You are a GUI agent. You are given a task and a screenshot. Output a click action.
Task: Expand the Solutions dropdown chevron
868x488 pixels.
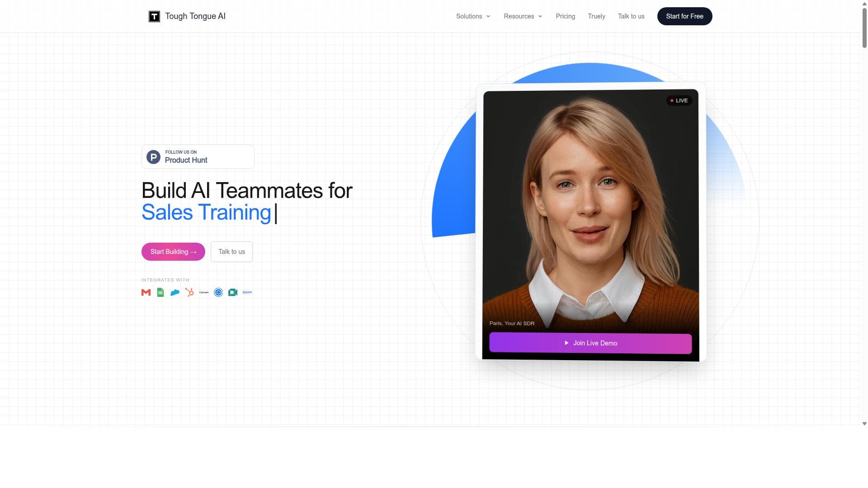[488, 16]
